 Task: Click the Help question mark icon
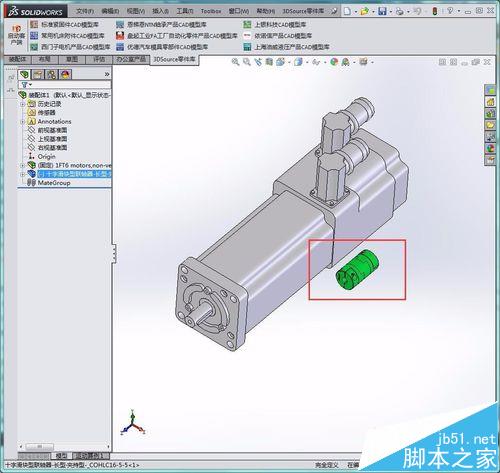pos(450,11)
